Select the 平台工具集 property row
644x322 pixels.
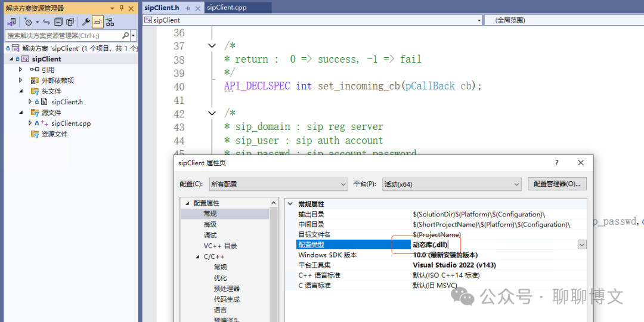click(x=441, y=265)
